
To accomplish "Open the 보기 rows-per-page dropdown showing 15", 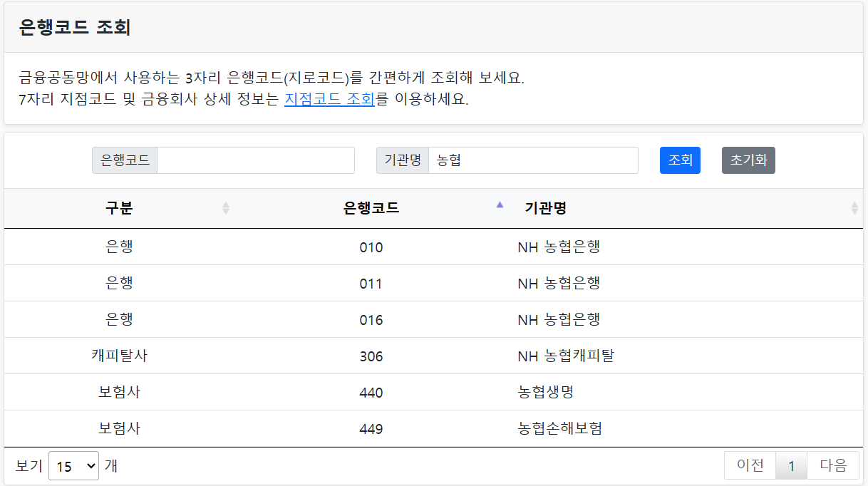I will (73, 466).
